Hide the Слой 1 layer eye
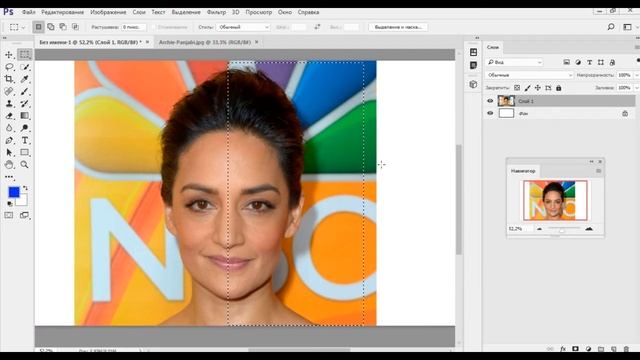This screenshot has height=360, width=640. 490,101
